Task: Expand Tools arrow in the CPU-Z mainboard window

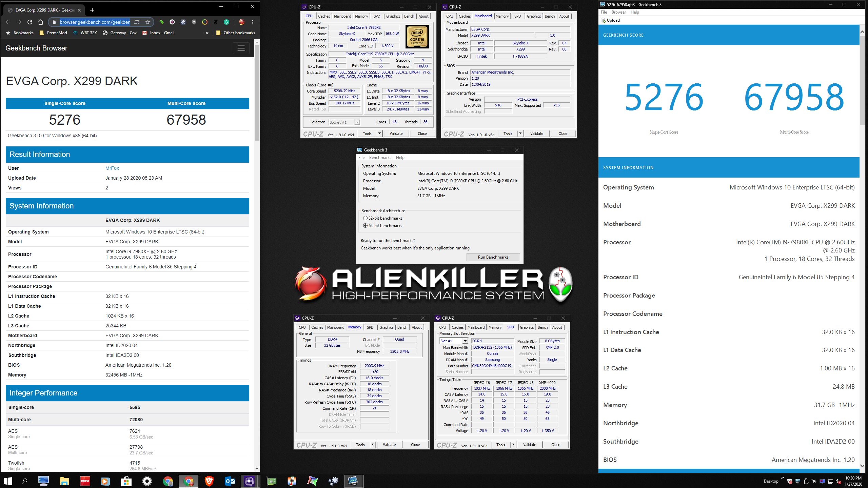Action: 520,134
